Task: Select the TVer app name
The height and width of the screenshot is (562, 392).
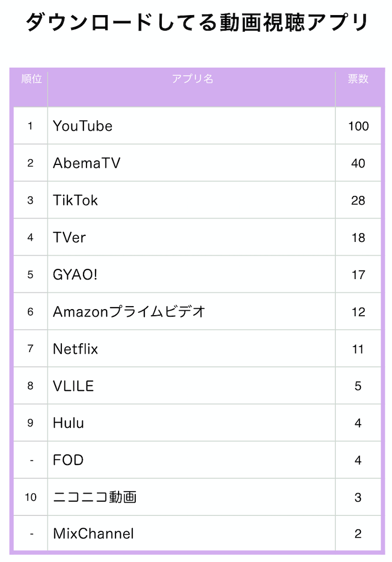Action: coord(69,237)
